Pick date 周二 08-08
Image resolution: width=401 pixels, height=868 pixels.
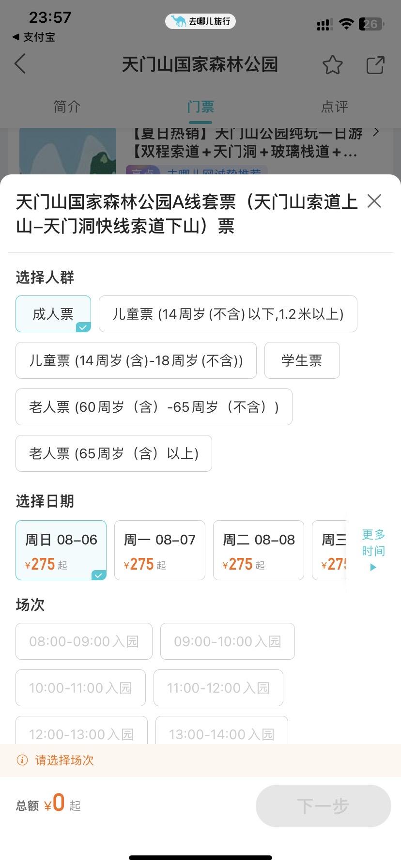click(259, 550)
